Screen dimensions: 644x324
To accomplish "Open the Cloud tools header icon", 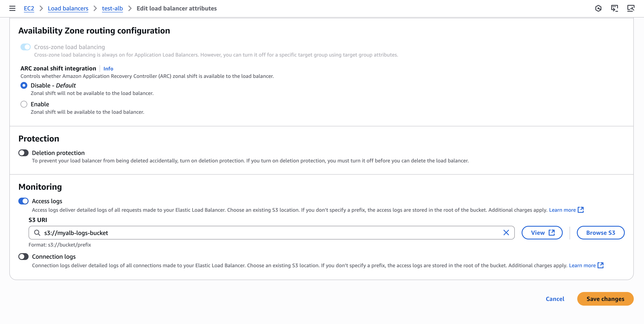I will point(631,8).
